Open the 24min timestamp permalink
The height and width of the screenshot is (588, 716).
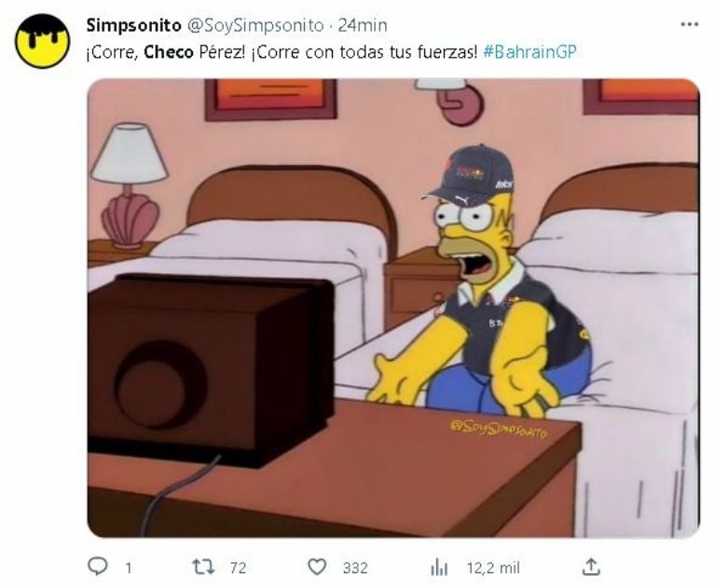tap(363, 25)
